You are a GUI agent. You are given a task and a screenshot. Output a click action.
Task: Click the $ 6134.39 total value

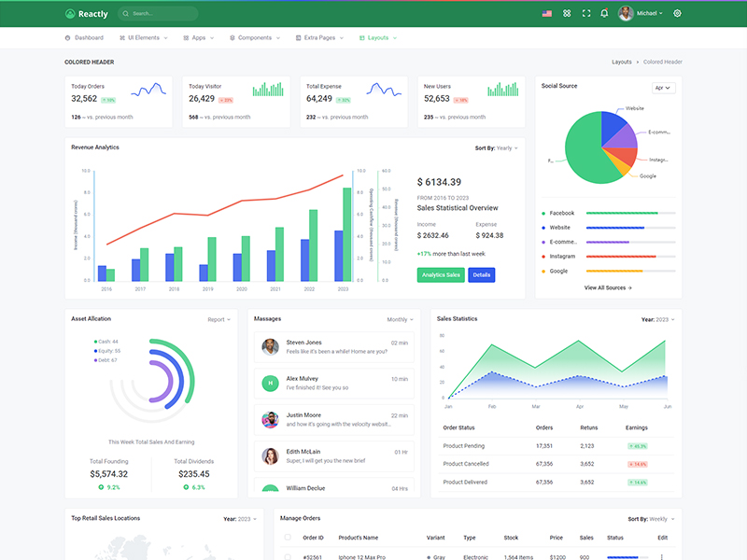point(439,182)
